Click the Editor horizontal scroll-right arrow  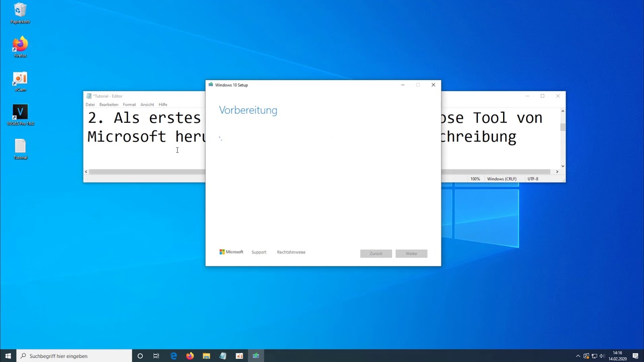point(557,172)
